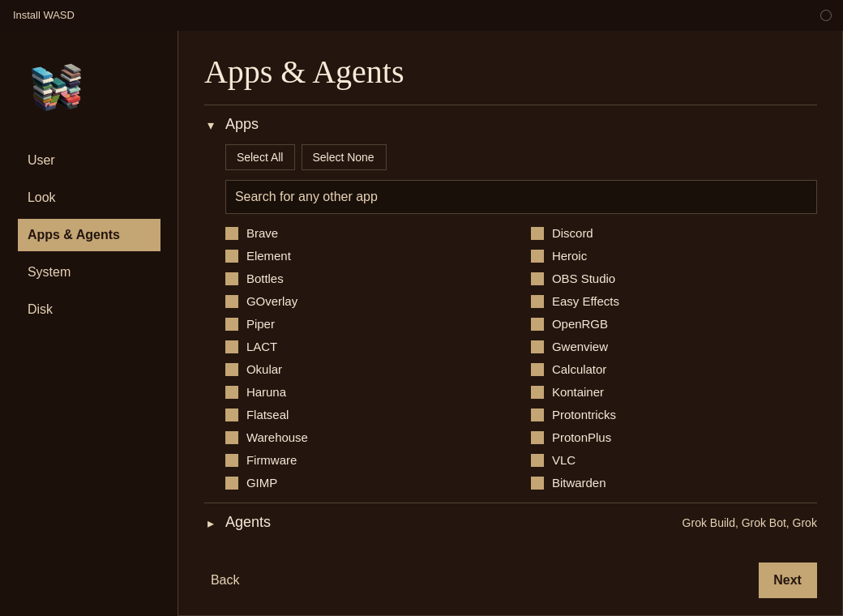The image size is (843, 616).
Task: Toggle the Flatseal checkbox
Action: pyautogui.click(x=232, y=415)
